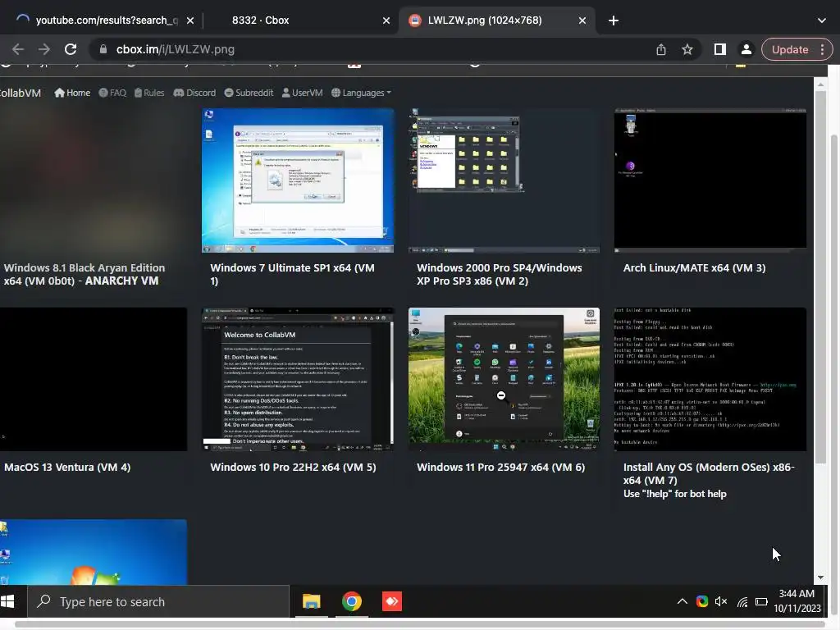
Task: Open the red AnyDesk-style taskbar app
Action: coord(392,601)
